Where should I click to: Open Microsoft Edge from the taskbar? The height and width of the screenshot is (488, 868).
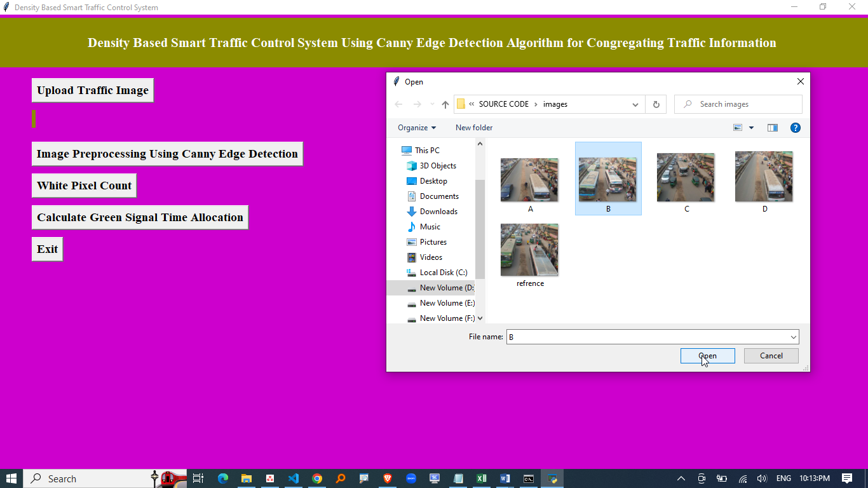tap(222, 478)
